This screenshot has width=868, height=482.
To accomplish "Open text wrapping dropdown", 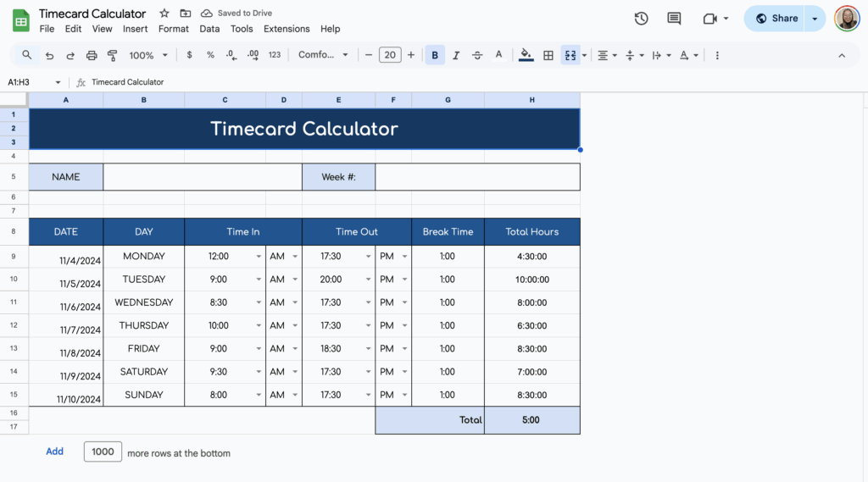I will 661,55.
